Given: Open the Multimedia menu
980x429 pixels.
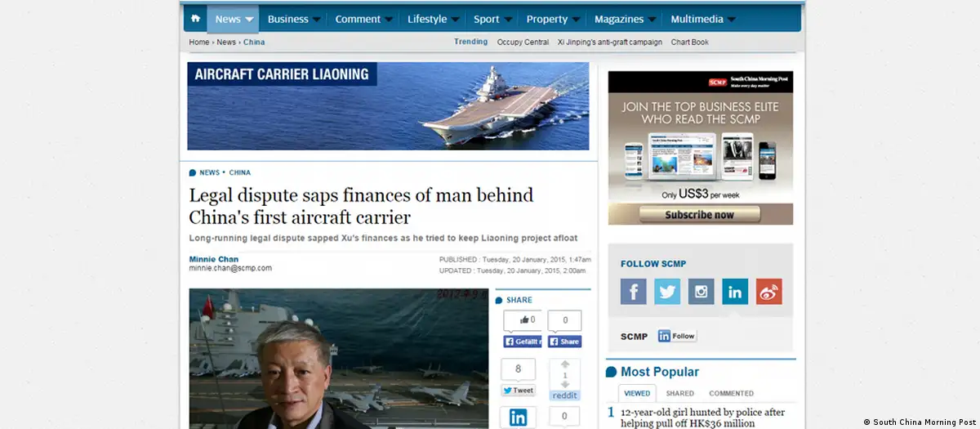Looking at the screenshot, I should click(702, 19).
